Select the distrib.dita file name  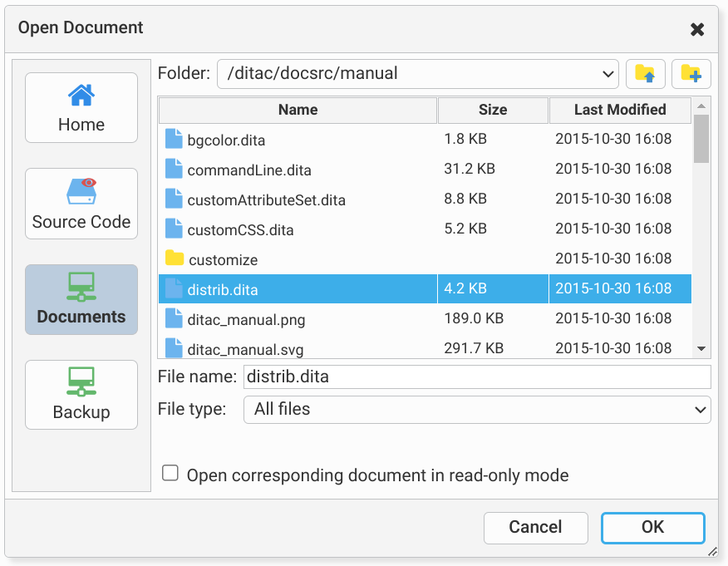[x=223, y=290]
